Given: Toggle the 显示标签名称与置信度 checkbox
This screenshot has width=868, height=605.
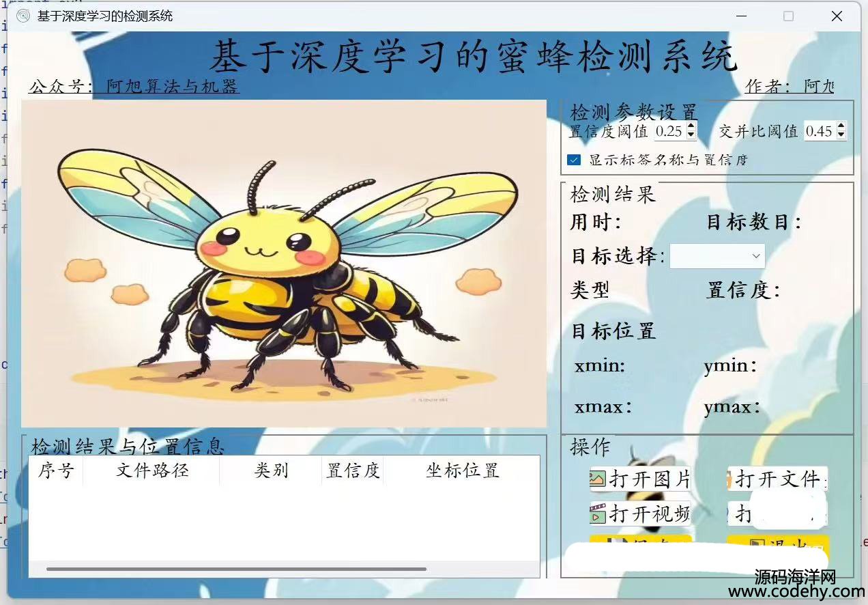Looking at the screenshot, I should pyautogui.click(x=574, y=160).
